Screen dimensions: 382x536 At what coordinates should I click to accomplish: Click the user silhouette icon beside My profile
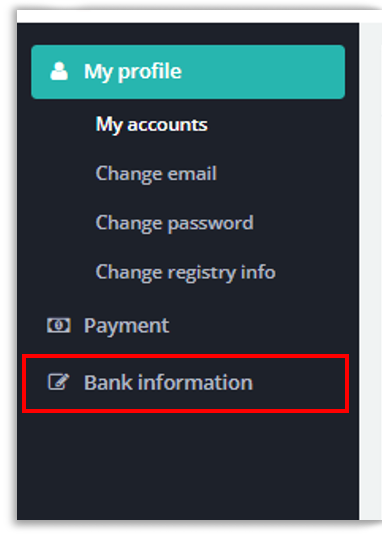[59, 71]
